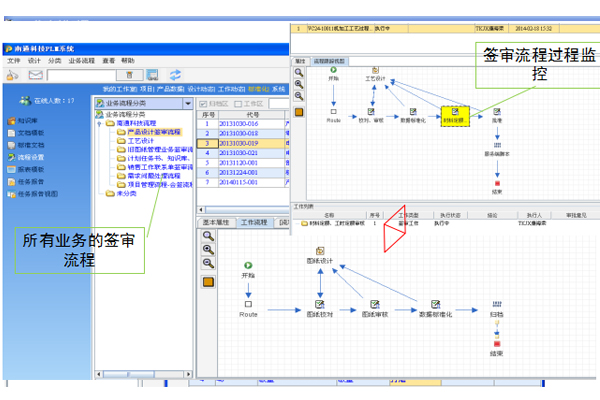Go to 产品数据 navigation link
This screenshot has width=600, height=400.
[x=170, y=89]
